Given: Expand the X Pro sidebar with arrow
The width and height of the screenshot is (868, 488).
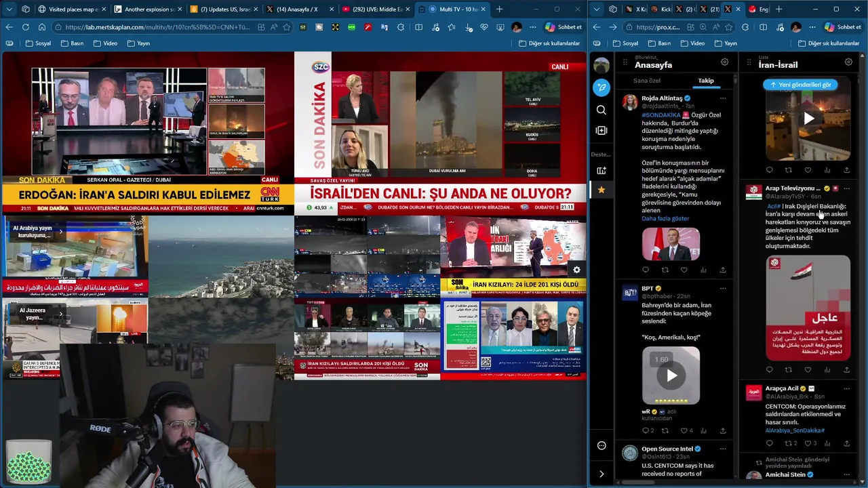Looking at the screenshot, I should pyautogui.click(x=601, y=474).
